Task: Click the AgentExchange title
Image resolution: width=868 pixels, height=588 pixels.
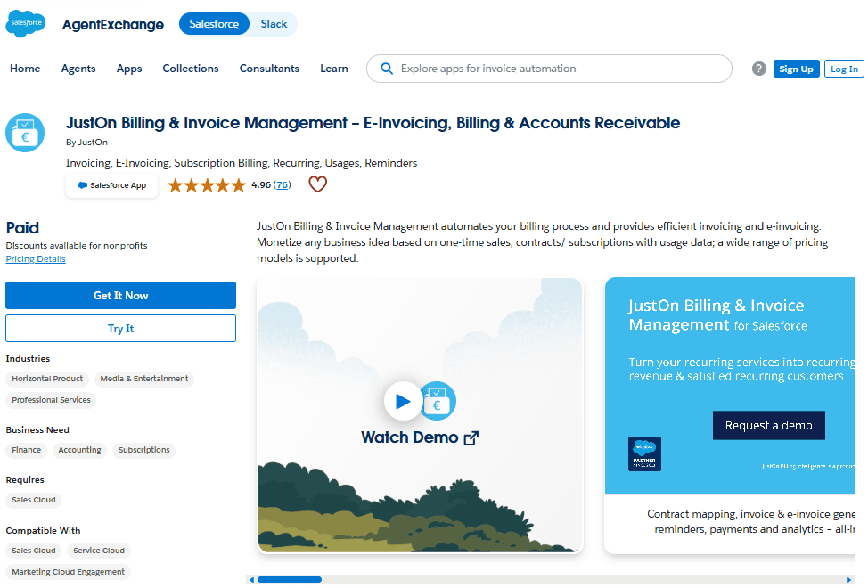Action: click(x=113, y=24)
